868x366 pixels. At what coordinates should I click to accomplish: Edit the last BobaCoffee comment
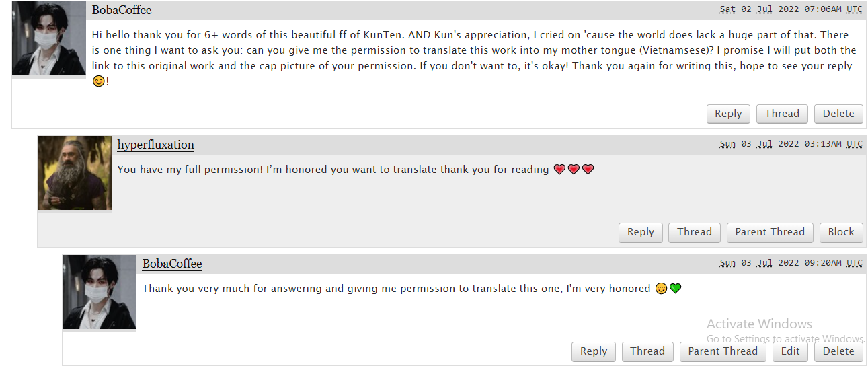[x=791, y=351]
